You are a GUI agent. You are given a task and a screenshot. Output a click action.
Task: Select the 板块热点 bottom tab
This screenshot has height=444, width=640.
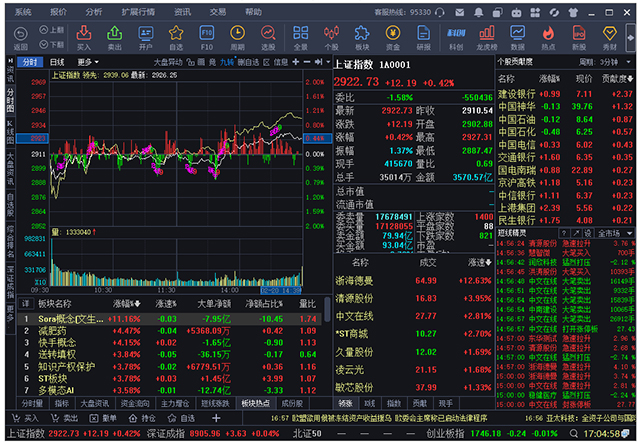tap(256, 404)
